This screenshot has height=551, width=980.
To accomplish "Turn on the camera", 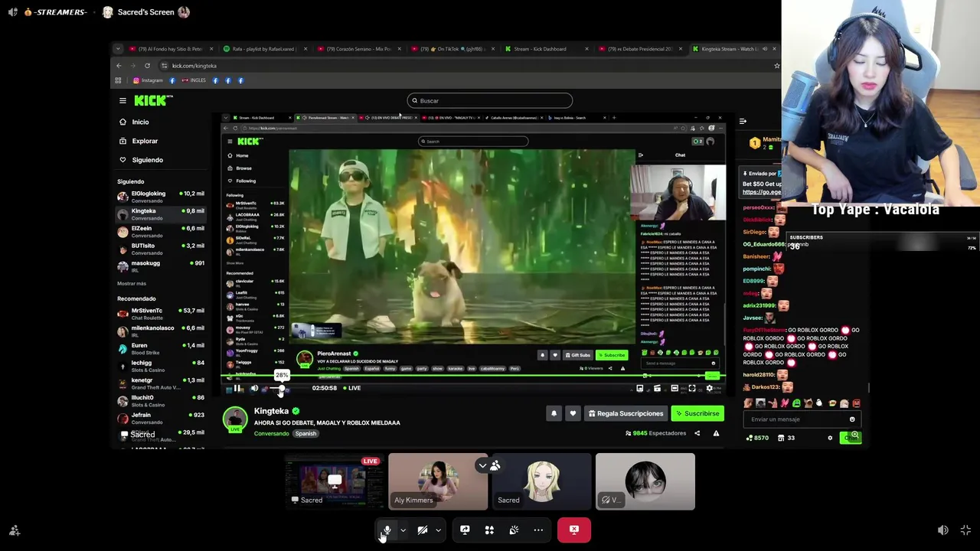I will 423,530.
